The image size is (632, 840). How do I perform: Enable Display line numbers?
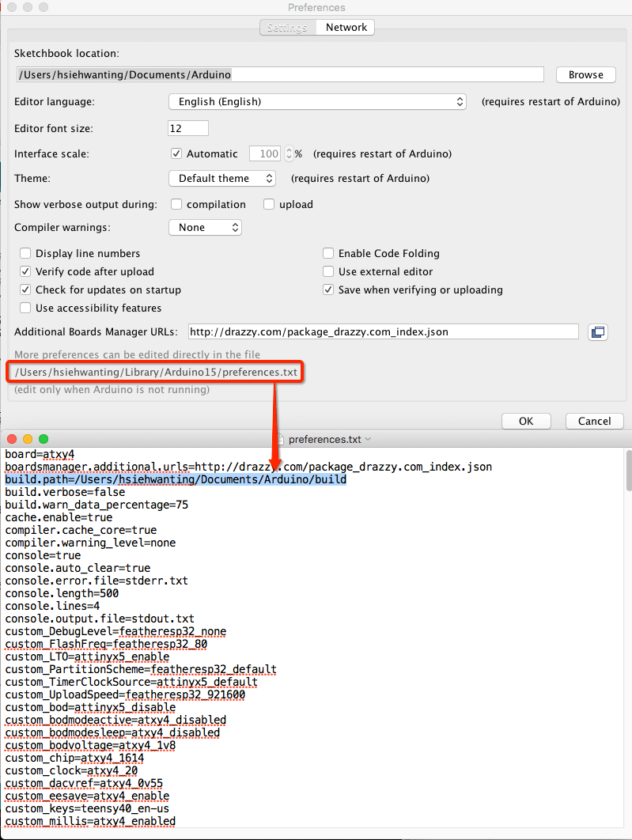pyautogui.click(x=26, y=254)
